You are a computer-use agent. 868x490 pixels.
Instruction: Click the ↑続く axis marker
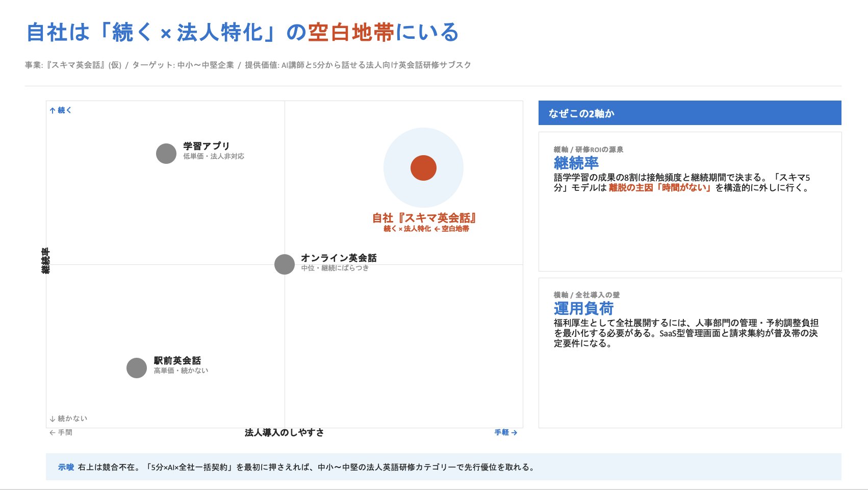tap(61, 110)
